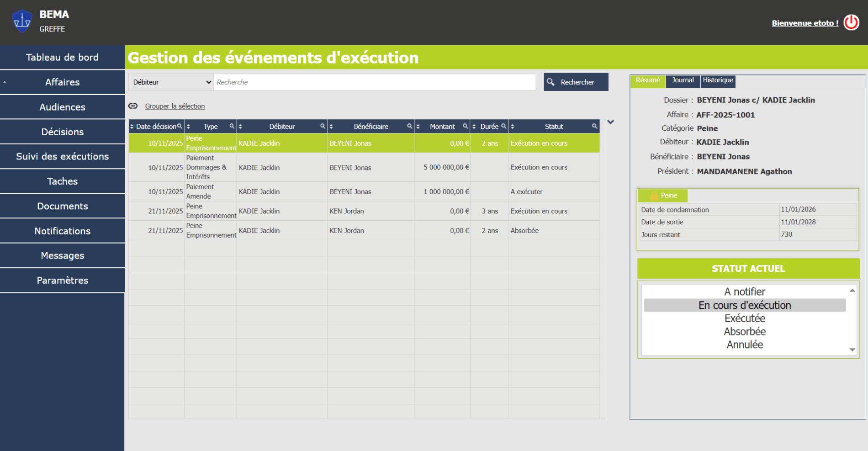Click the search icon in Bénéficiaire column header
The image size is (868, 451).
[410, 127]
